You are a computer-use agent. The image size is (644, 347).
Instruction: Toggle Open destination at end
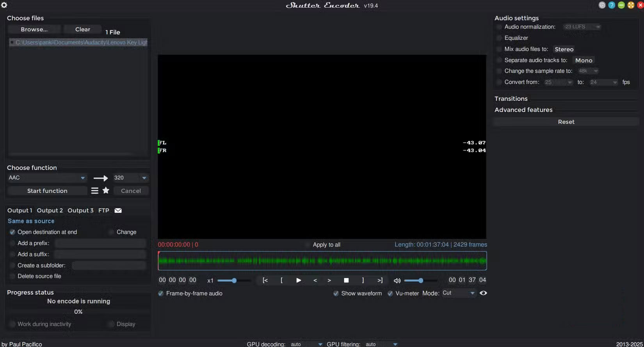point(12,232)
